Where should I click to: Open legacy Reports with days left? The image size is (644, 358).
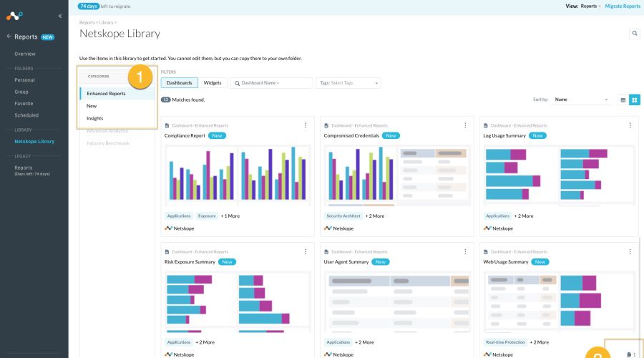point(32,170)
